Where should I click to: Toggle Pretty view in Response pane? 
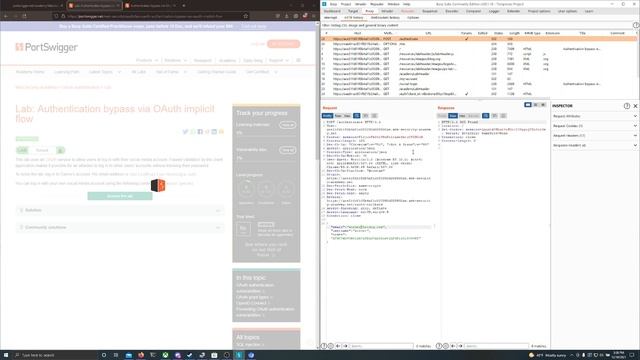(x=442, y=116)
